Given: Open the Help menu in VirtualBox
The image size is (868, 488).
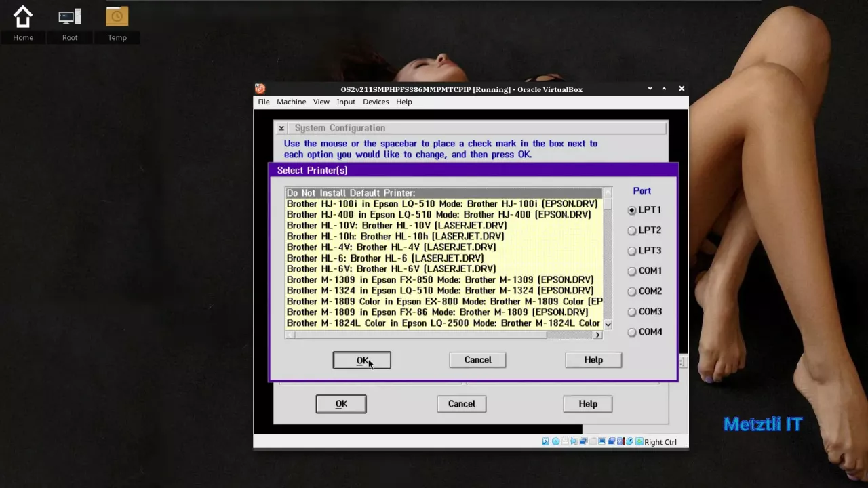Looking at the screenshot, I should point(404,102).
